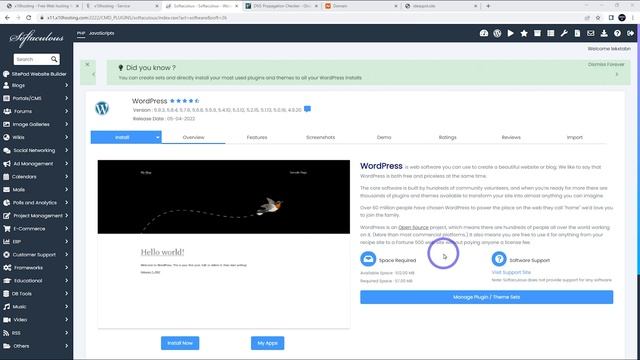Open the control panel dashboard icon

484,33
